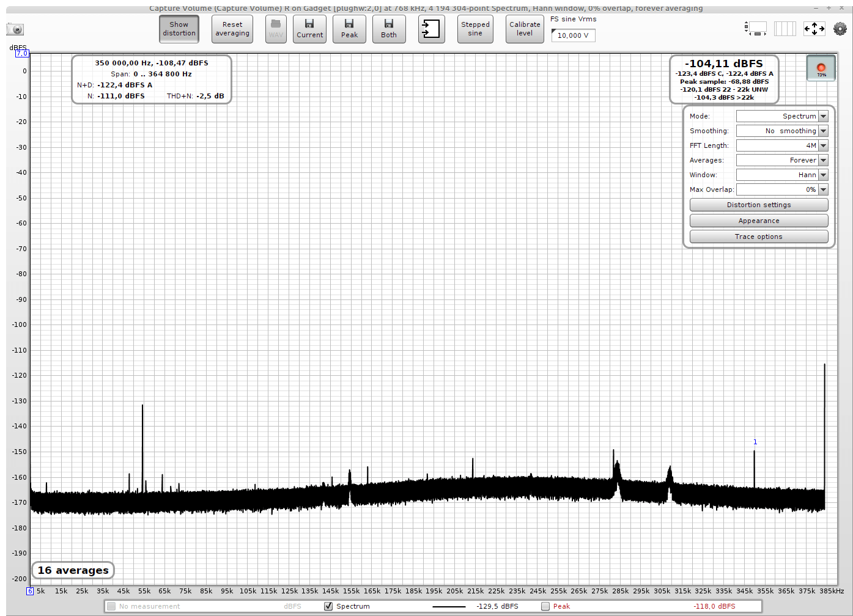Click the Calibrate level button
Image resolution: width=853 pixels, height=616 pixels.
[x=525, y=29]
